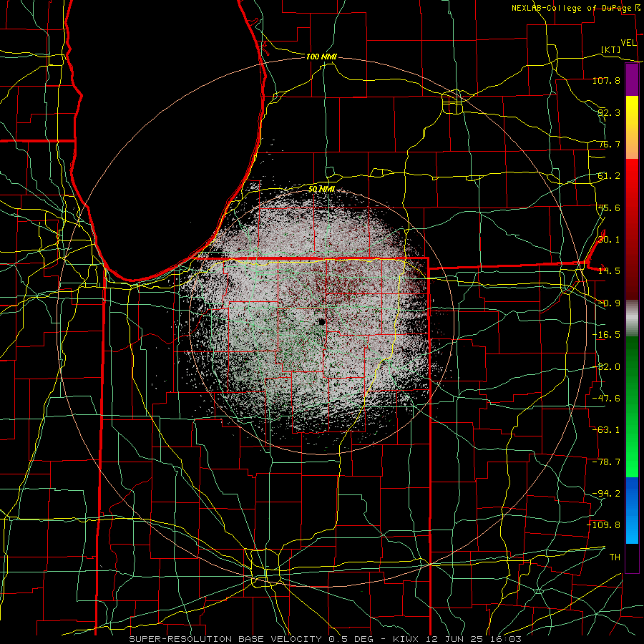The height and width of the screenshot is (644, 644).
Task: Click the [KT] units label
Action: 611,49
